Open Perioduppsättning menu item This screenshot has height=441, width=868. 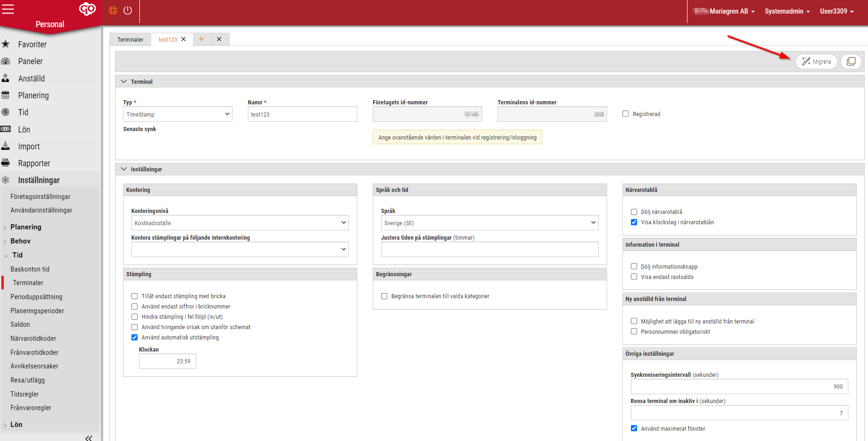point(36,297)
